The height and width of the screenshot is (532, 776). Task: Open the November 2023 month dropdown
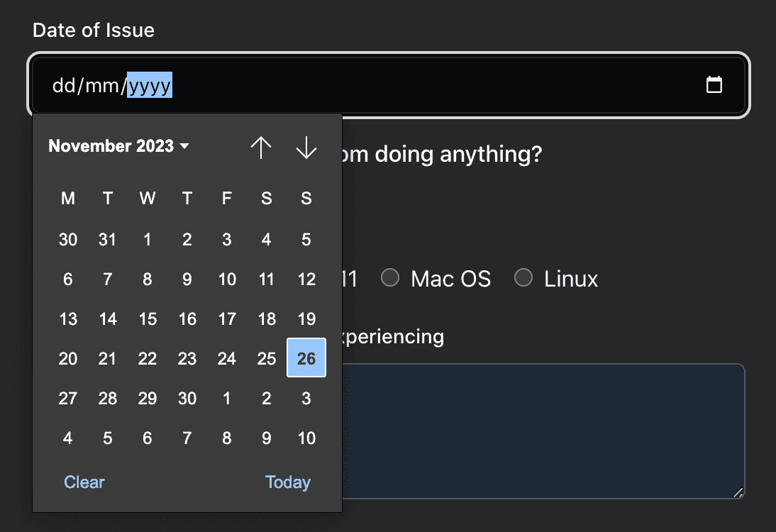(x=118, y=146)
